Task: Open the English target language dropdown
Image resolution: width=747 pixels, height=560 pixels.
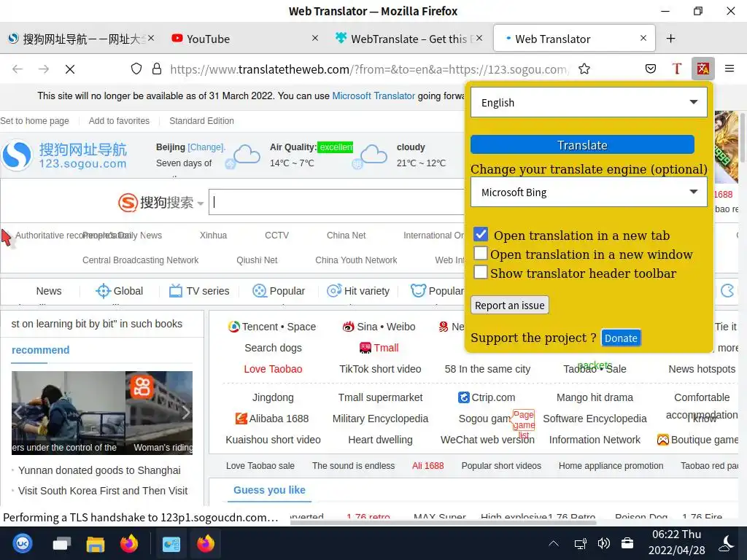Action: (x=589, y=102)
